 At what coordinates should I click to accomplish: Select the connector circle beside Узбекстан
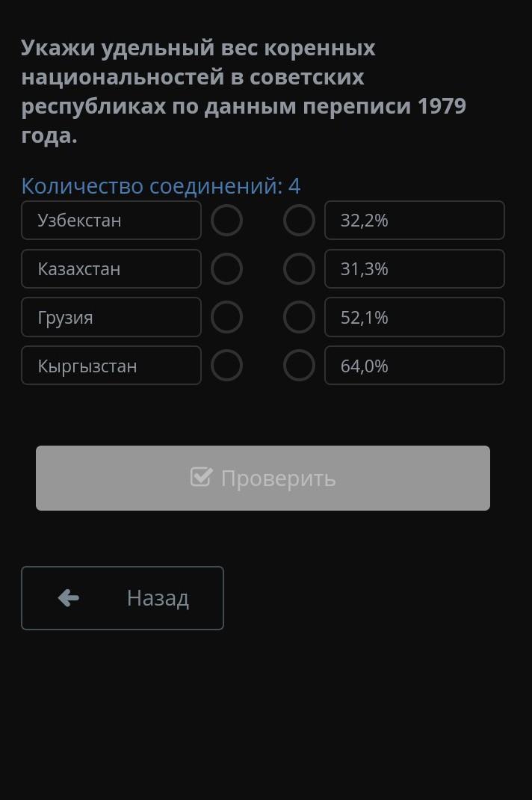pyautogui.click(x=226, y=221)
